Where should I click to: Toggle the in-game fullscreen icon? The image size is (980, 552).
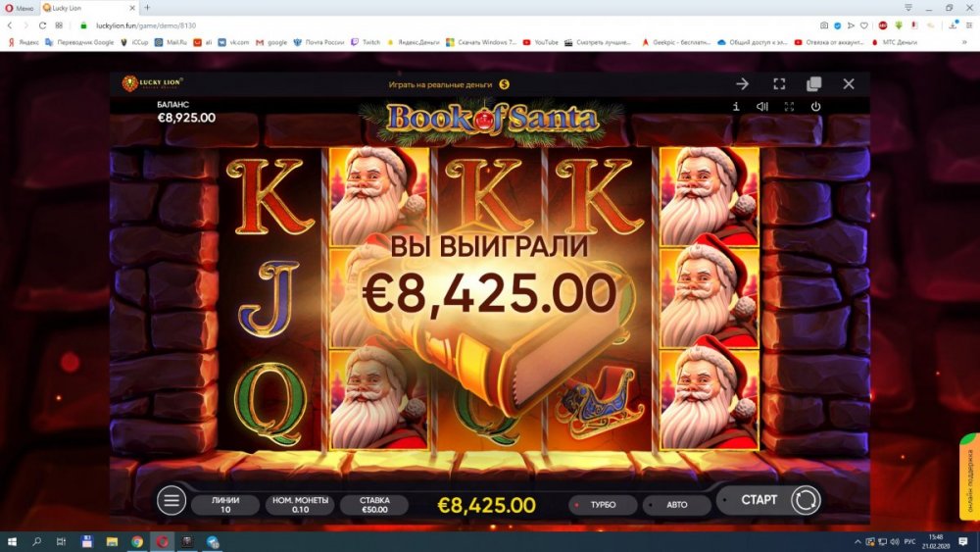coord(789,106)
